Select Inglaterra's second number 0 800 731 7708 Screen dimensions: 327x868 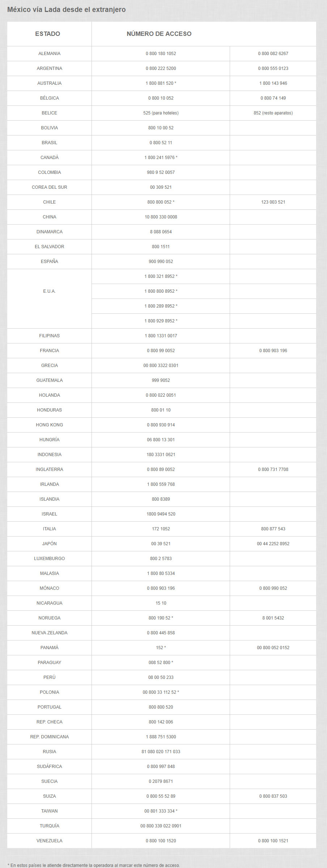[x=273, y=470]
